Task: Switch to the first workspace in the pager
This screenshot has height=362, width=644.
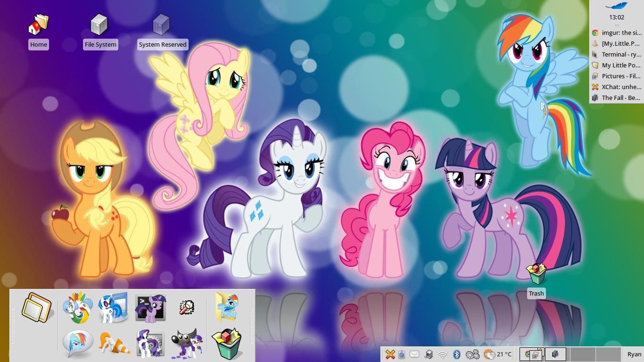Action: (532, 354)
